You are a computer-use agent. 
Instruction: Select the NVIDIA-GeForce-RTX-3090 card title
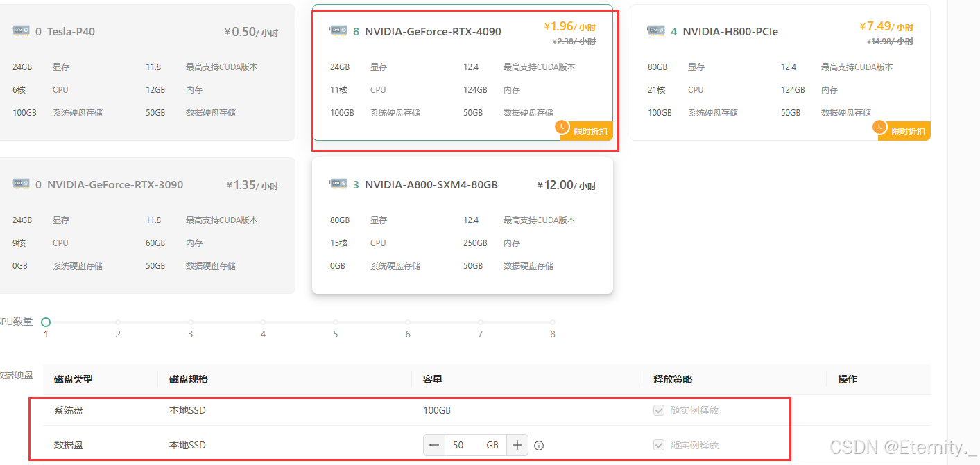click(115, 185)
